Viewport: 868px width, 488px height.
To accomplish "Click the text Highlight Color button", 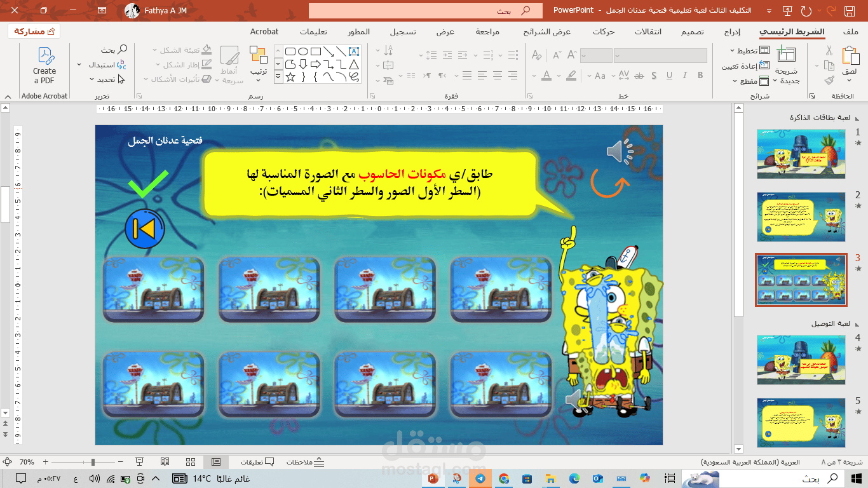I will pos(571,76).
